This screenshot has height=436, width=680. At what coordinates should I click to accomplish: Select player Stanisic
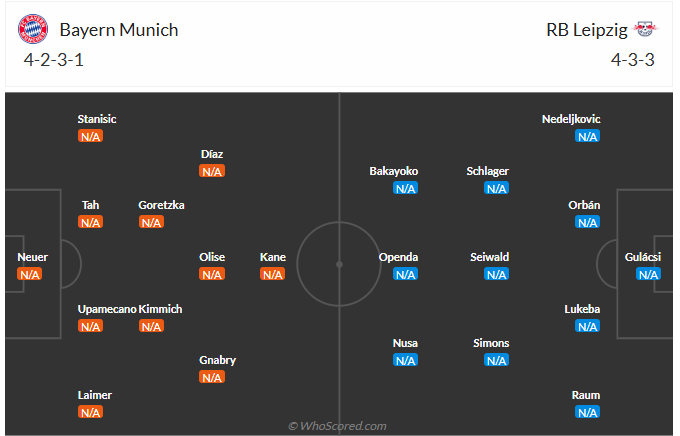coord(97,119)
